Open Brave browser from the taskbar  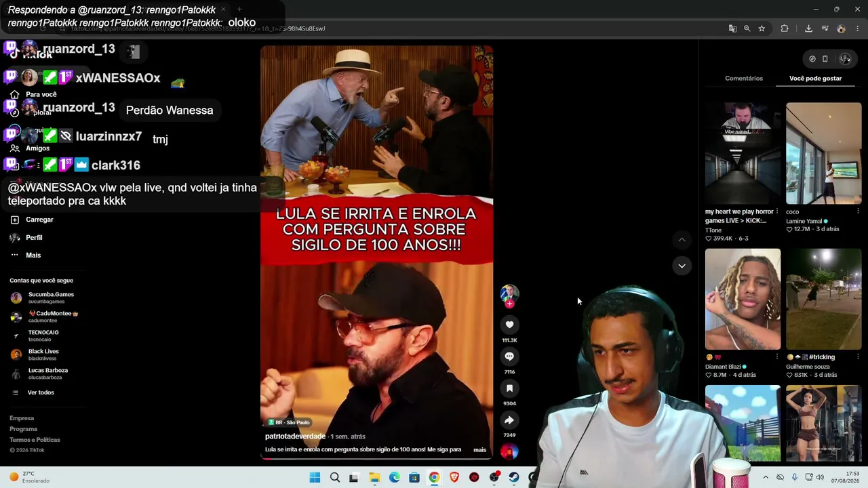coord(454,478)
